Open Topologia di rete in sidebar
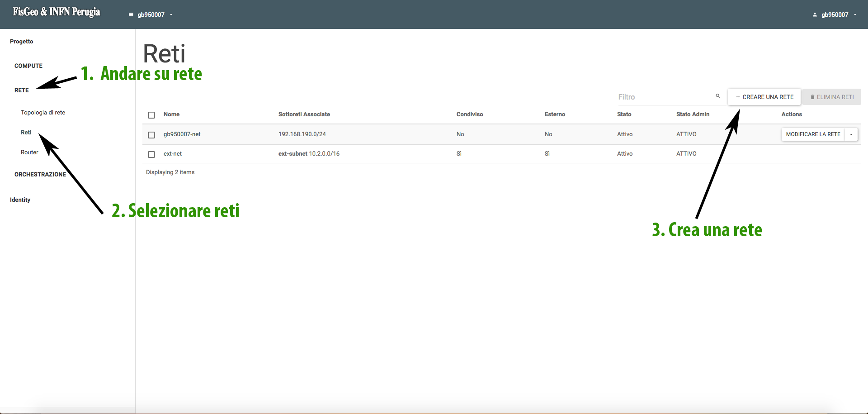 pyautogui.click(x=43, y=113)
